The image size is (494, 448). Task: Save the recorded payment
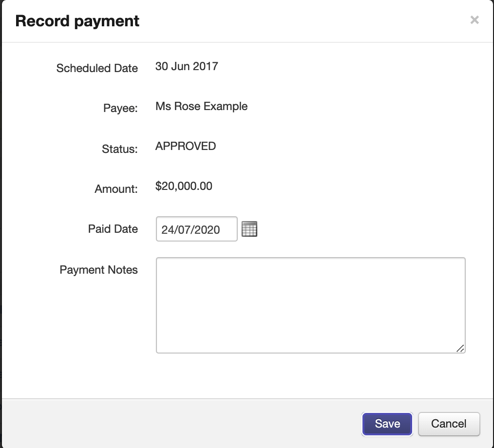point(387,424)
